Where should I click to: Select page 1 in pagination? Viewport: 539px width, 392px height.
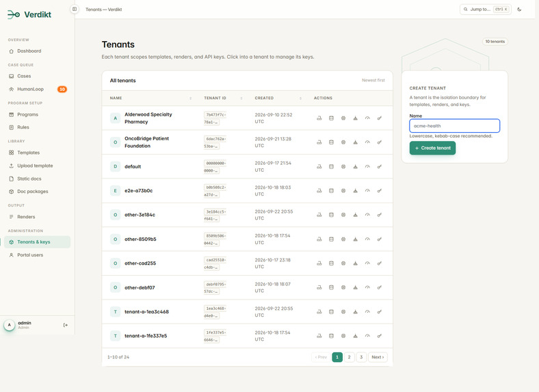[x=337, y=357]
